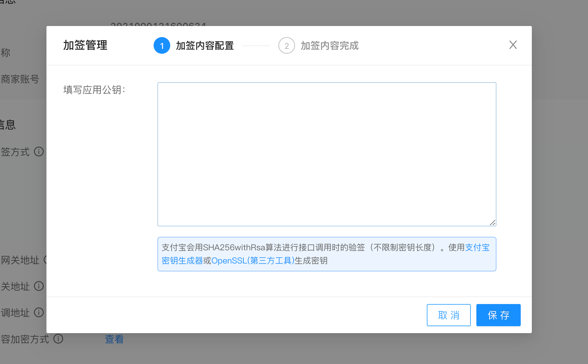The image size is (588, 364).
Task: Click info icon beside 签方式
Action: (39, 151)
